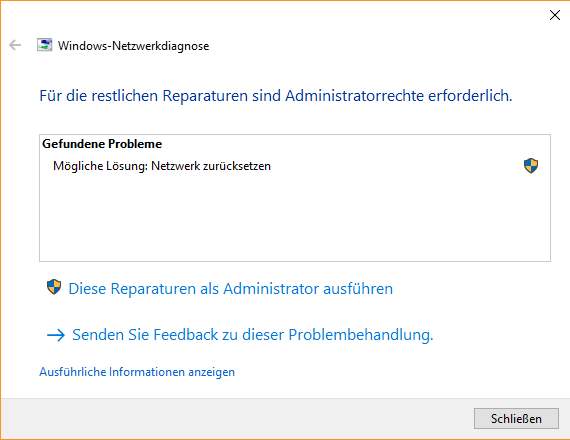
Task: Click the word "Feedback" in the feedback link
Action: [186, 335]
